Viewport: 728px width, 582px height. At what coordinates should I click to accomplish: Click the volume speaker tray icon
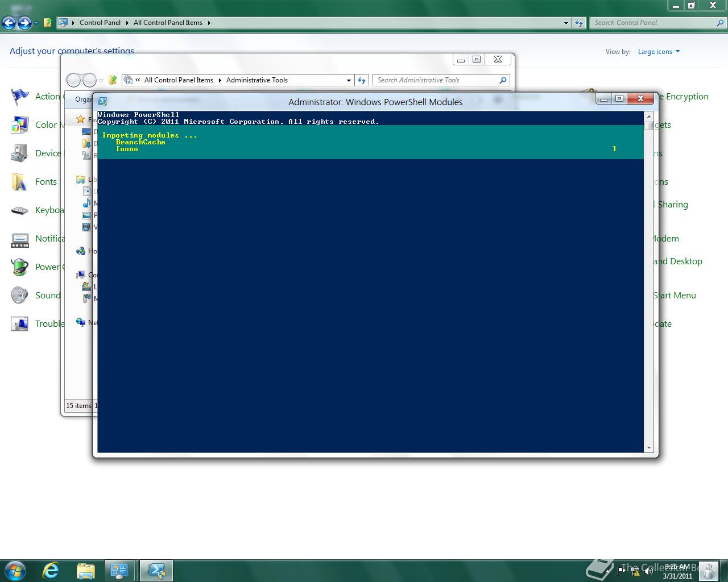coord(648,571)
